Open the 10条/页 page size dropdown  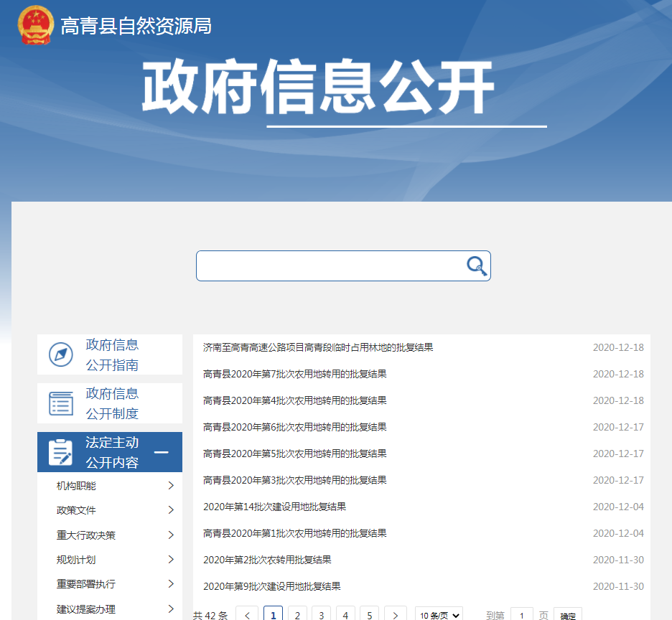(x=439, y=615)
